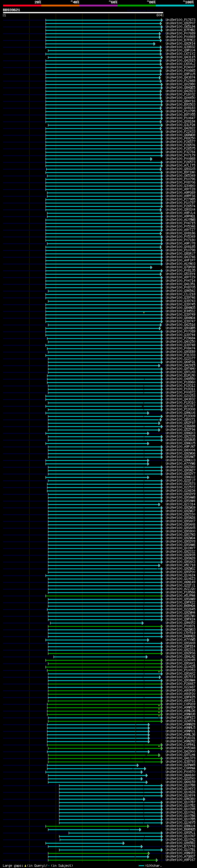Click the UniRef100_Q9ZRI4 label
The height and width of the screenshot is (868, 197).
point(180,43)
